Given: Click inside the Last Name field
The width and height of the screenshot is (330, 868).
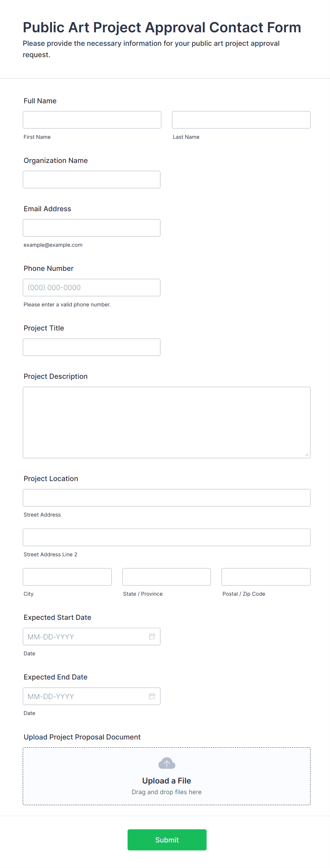Looking at the screenshot, I should point(241,120).
